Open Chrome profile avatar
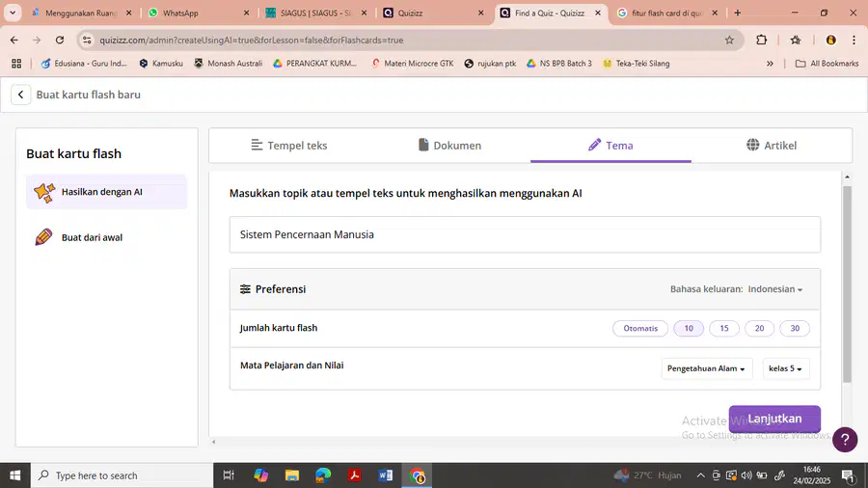This screenshot has height=488, width=868. pyautogui.click(x=830, y=40)
